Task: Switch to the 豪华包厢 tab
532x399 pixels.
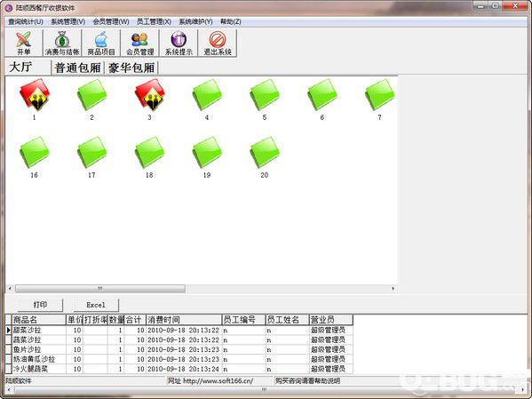Action: [x=131, y=68]
